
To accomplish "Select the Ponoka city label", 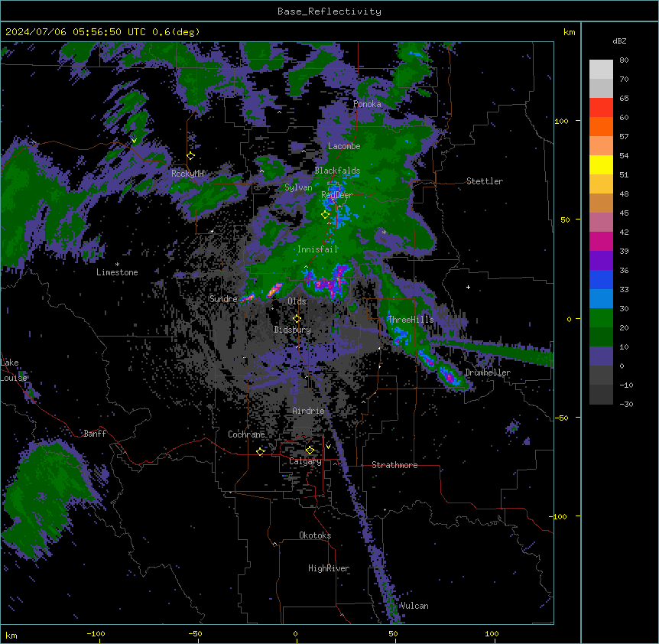I will tap(367, 104).
